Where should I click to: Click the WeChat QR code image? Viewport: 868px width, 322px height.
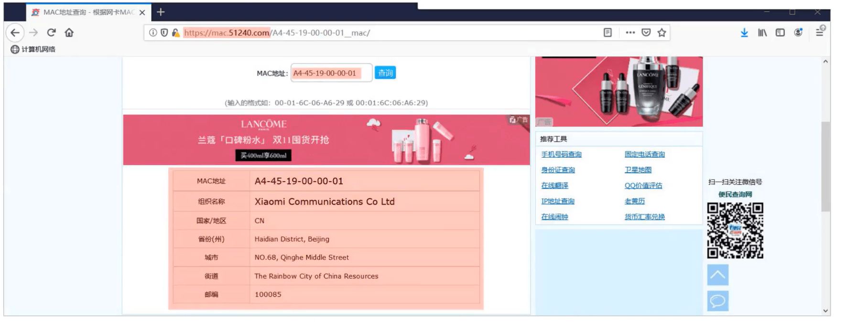point(735,231)
